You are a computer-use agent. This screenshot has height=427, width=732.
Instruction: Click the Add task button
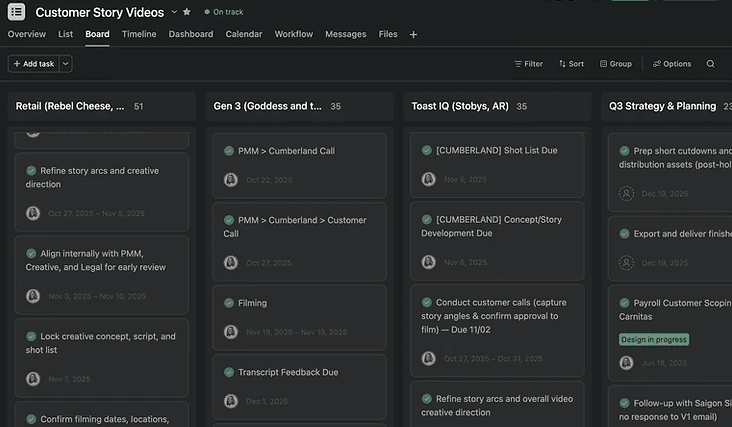[34, 64]
